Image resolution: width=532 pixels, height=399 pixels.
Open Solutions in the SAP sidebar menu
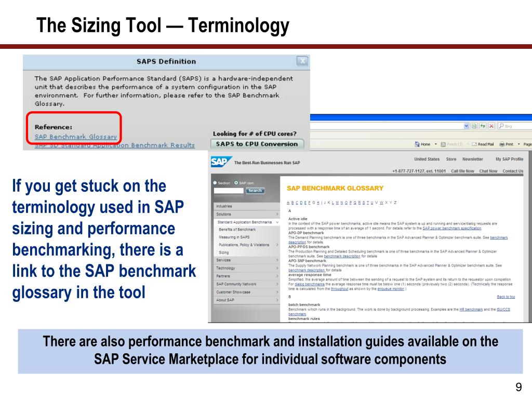coord(246,215)
